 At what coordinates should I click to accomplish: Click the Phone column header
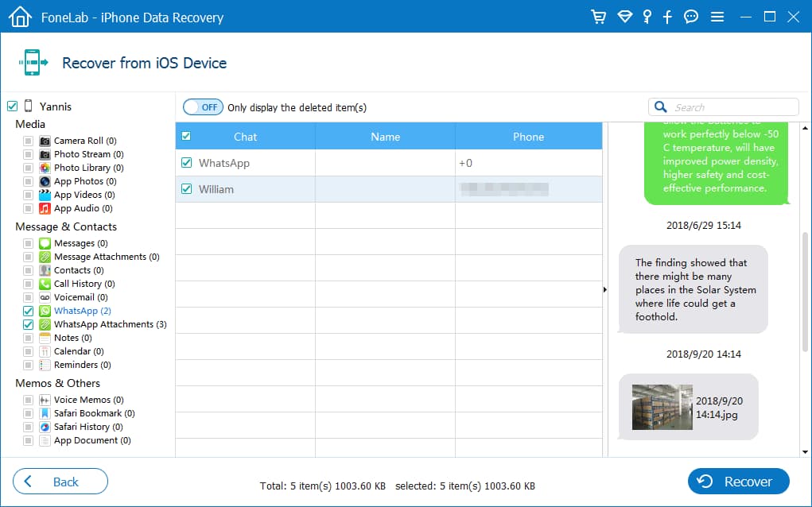pos(528,137)
